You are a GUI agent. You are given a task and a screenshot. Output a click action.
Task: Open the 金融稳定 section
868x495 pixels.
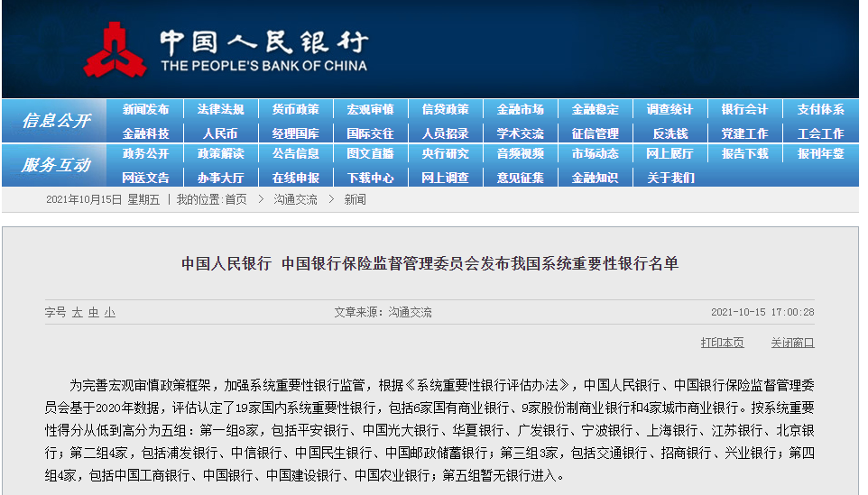[x=596, y=109]
